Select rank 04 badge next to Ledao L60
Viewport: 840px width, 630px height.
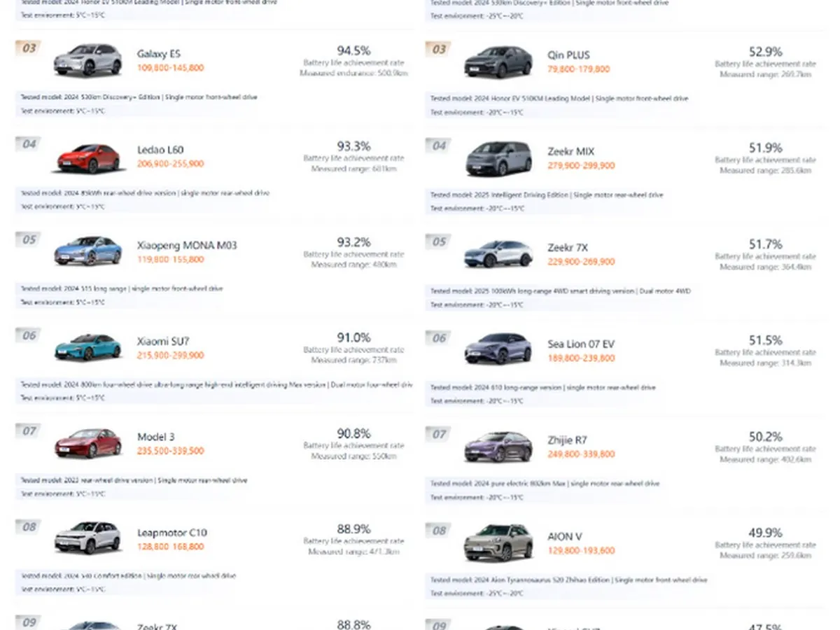point(28,144)
